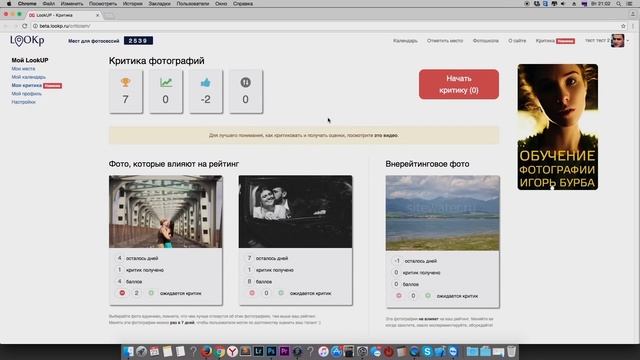
Task: Launch Photoshop from the dock
Action: tap(271, 351)
